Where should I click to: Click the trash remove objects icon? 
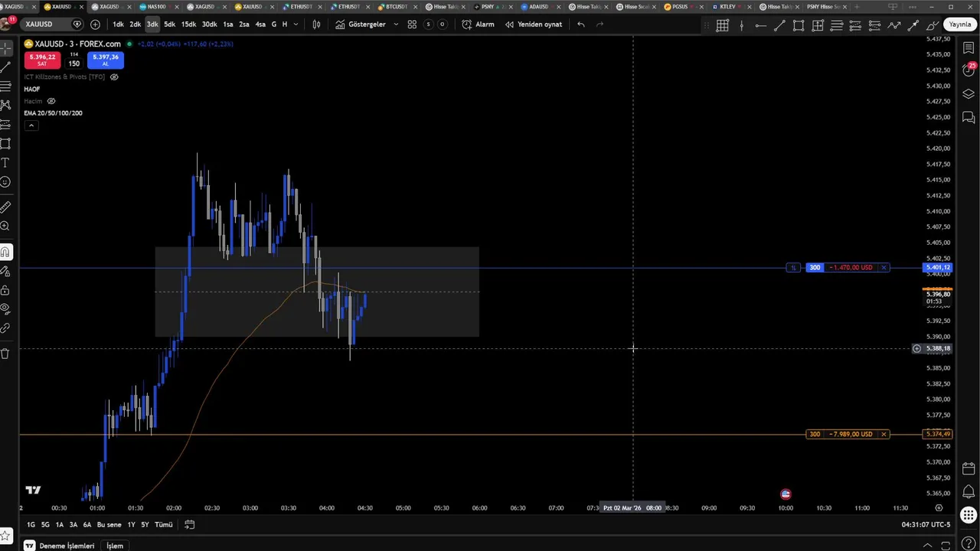click(5, 354)
